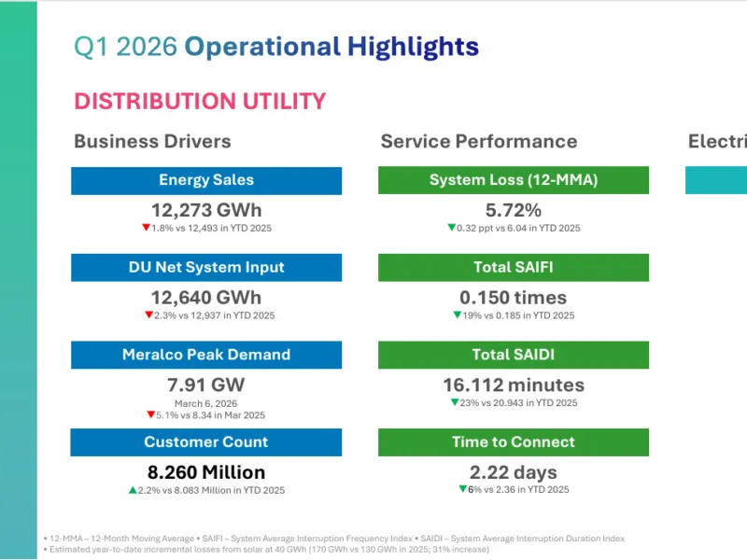This screenshot has width=747, height=560.
Task: Click the Customer Count blue header
Action: (x=206, y=442)
